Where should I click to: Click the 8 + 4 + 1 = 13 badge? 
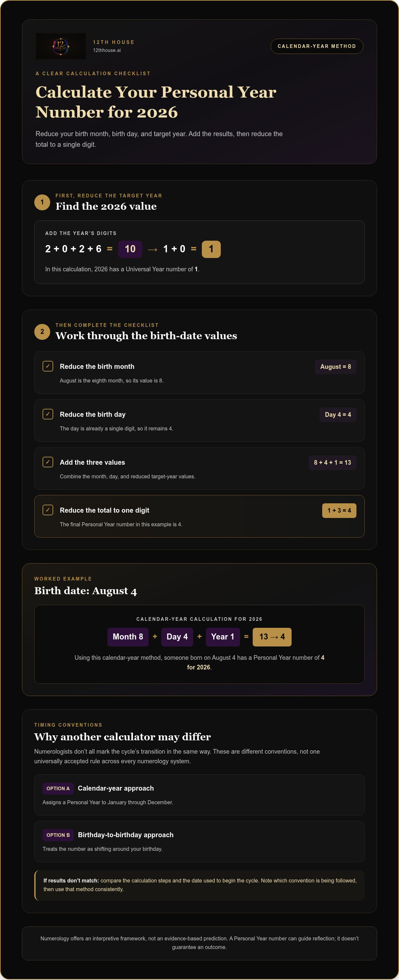point(332,463)
